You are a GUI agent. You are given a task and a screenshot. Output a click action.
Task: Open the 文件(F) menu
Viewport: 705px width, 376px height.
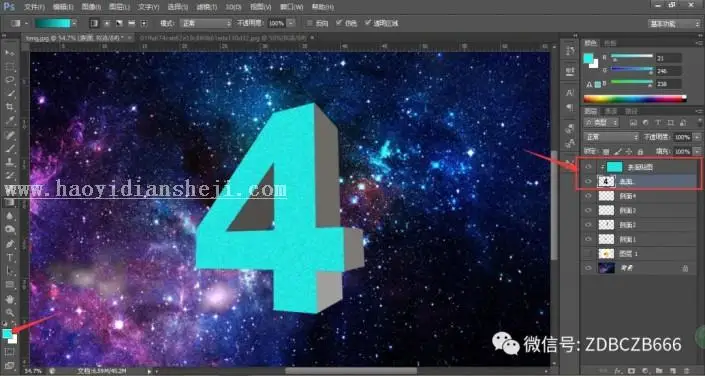pyautogui.click(x=34, y=7)
